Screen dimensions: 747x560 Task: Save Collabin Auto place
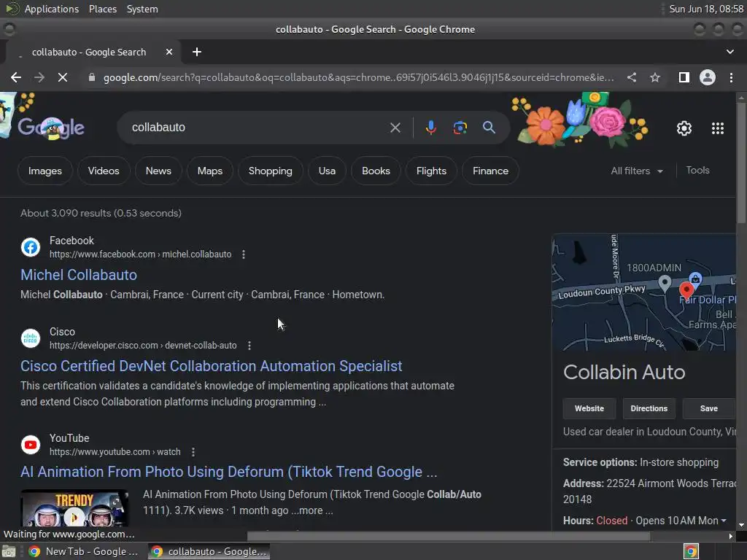click(x=708, y=408)
